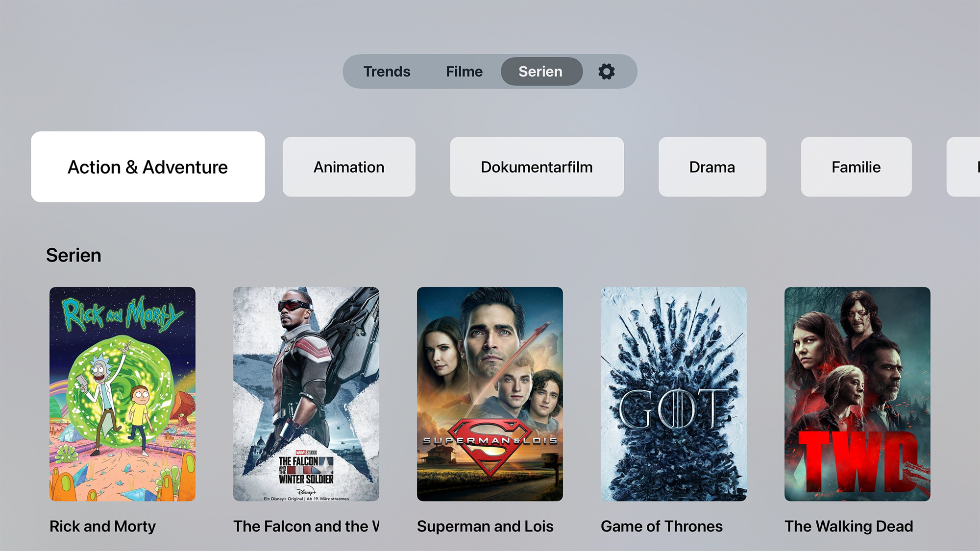The width and height of the screenshot is (980, 551).
Task: Click The Walking Dead title text
Action: pos(849,527)
